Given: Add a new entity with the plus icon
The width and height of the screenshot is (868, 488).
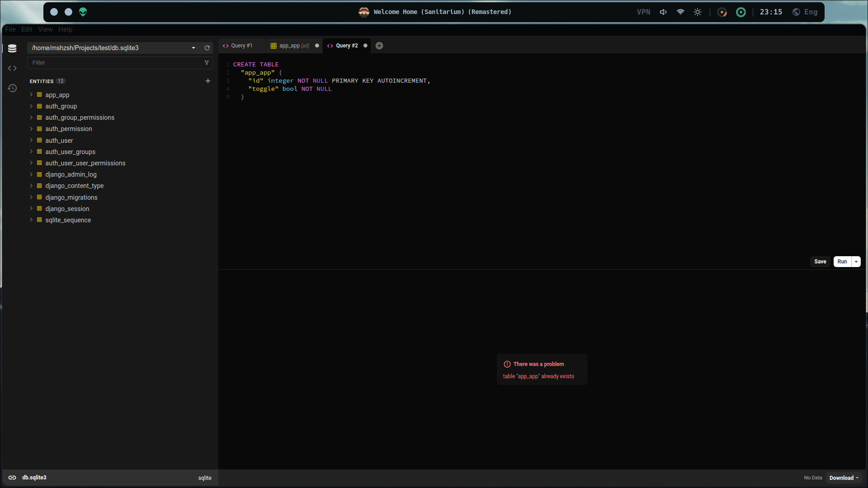Looking at the screenshot, I should (x=208, y=81).
